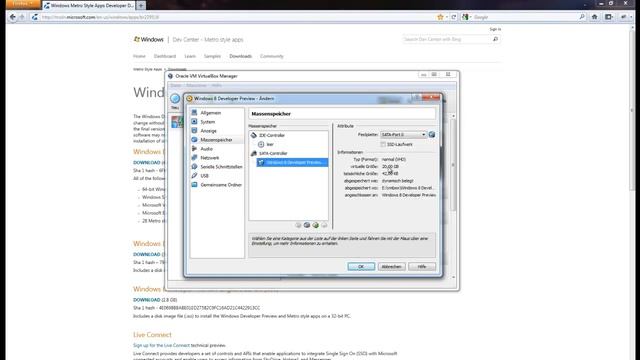The height and width of the screenshot is (360, 640).
Task: Click Windows logo on Dev Center page
Action: point(149,40)
